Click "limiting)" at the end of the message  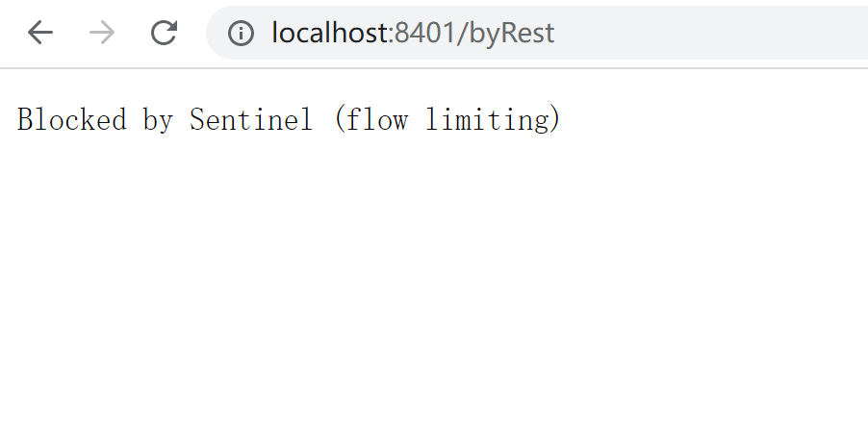point(494,119)
